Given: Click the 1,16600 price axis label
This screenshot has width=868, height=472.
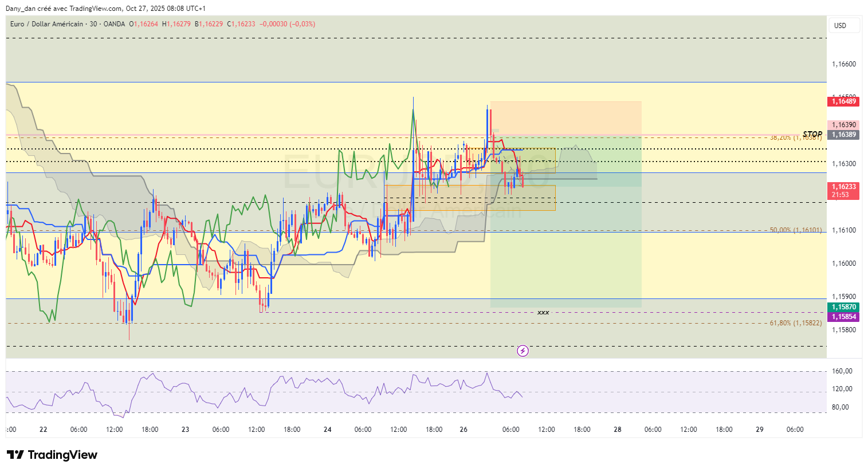Looking at the screenshot, I should point(844,64).
